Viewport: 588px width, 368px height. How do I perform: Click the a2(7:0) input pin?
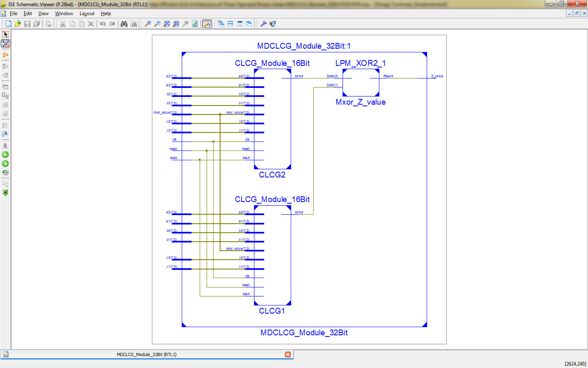[171, 76]
